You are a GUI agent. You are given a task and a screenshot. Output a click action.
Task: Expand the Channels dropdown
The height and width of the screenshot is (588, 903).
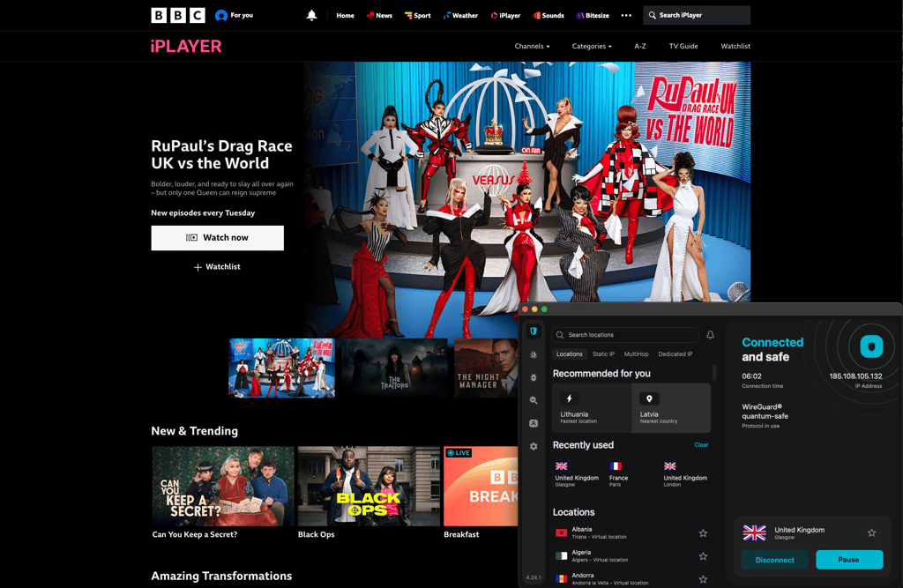coord(532,46)
